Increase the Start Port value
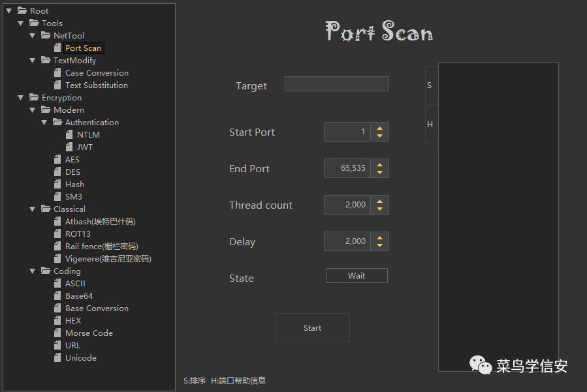This screenshot has height=392, width=587. point(379,128)
